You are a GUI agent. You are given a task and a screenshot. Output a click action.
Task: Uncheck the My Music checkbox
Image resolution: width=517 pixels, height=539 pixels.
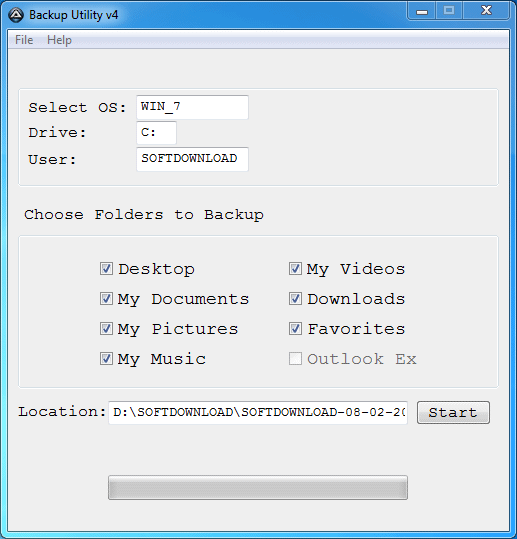[x=106, y=359]
